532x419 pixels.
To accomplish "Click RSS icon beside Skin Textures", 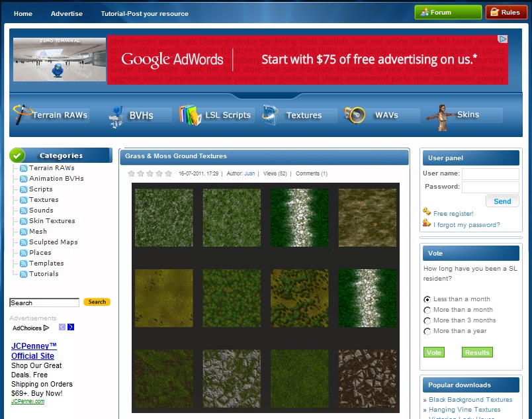I will coord(23,221).
